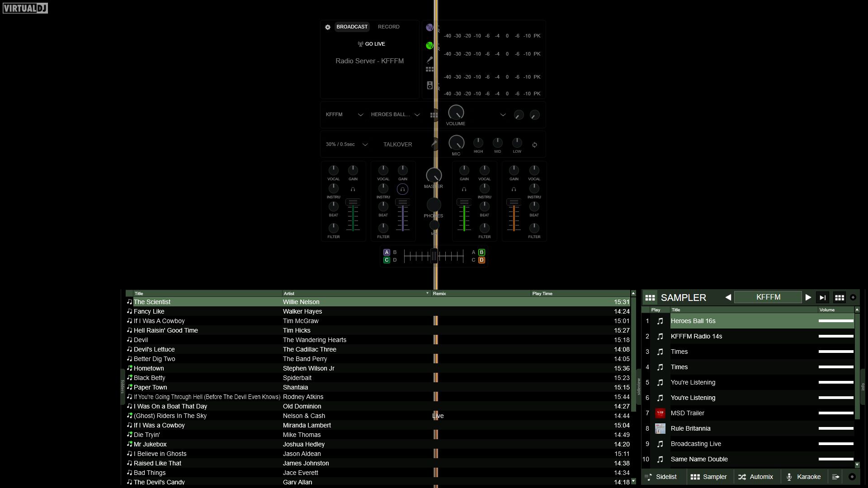
Task: Expand the folders side panel handle
Action: [x=122, y=387]
